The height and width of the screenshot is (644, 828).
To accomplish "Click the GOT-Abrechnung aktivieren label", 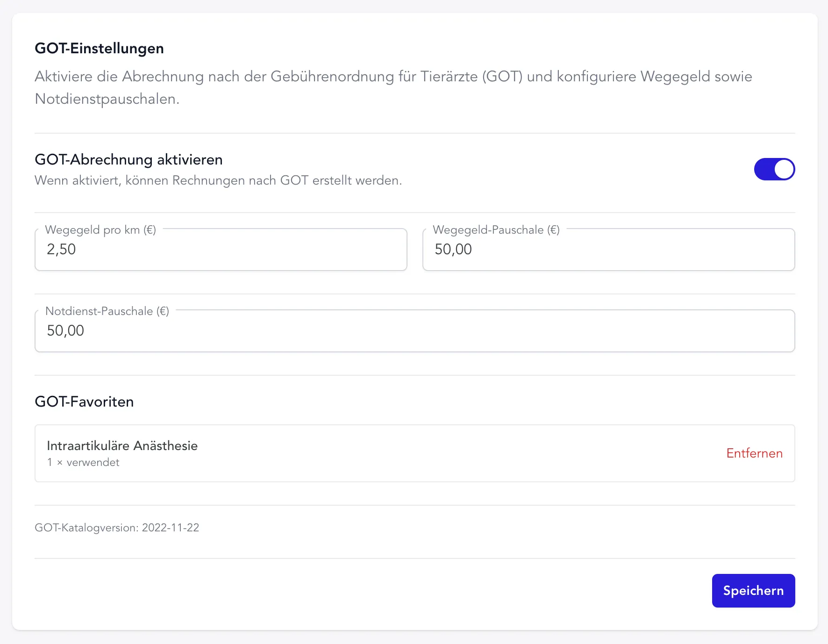I will click(x=128, y=160).
